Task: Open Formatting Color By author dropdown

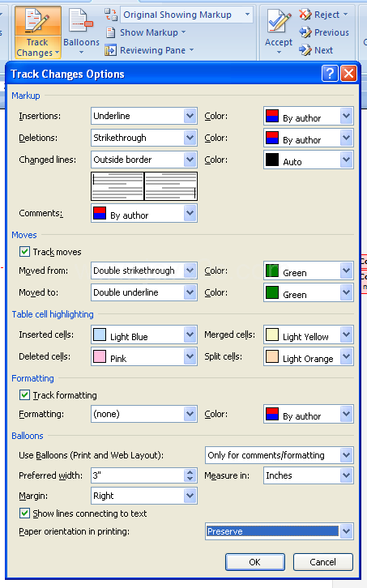Action: point(309,414)
